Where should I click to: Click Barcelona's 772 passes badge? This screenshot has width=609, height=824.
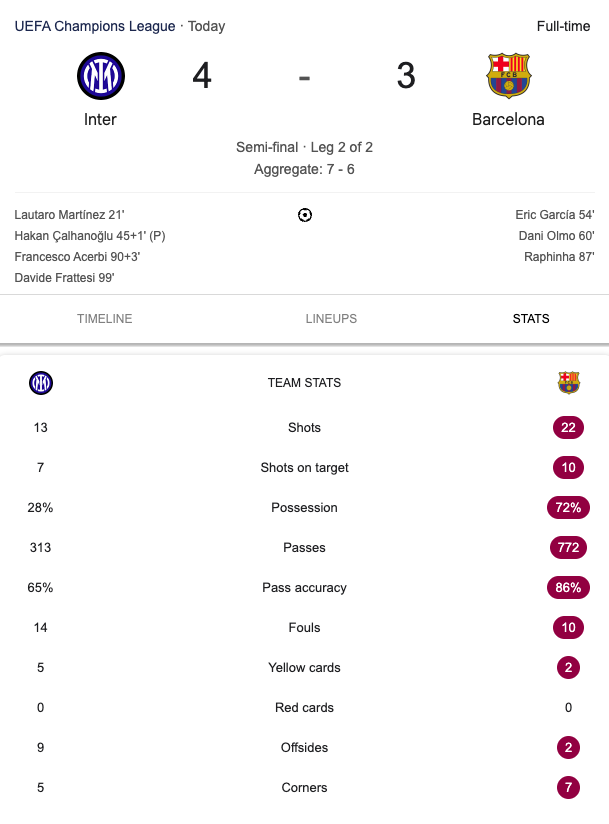pyautogui.click(x=568, y=548)
